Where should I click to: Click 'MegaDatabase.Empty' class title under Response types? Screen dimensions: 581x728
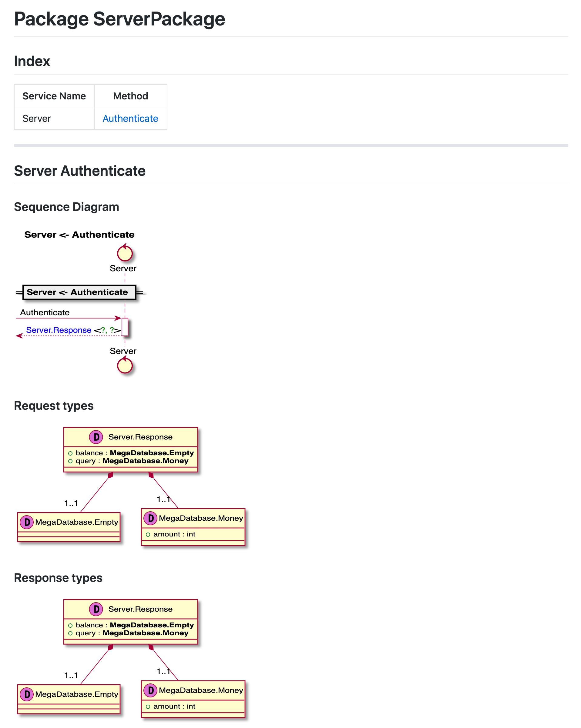(x=77, y=694)
